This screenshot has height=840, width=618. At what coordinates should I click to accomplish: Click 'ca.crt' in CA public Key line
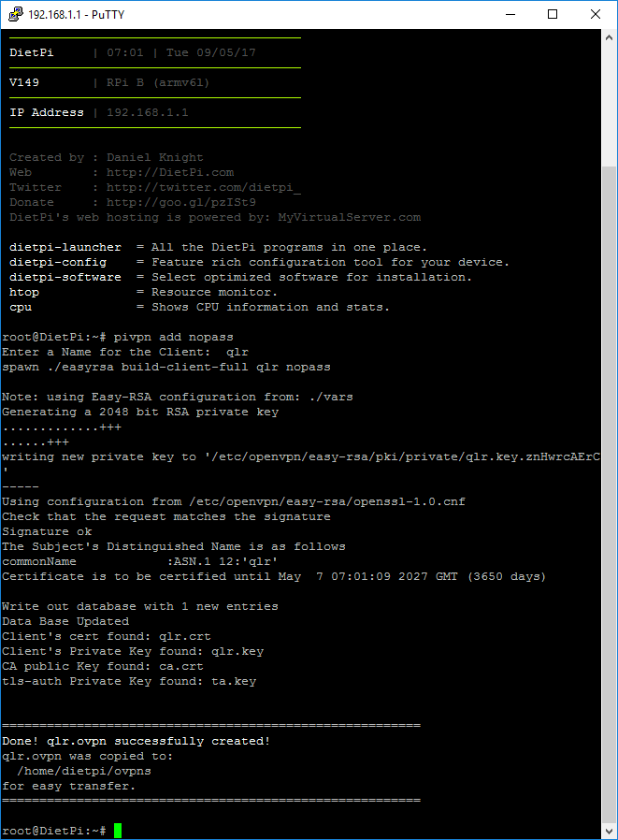click(x=181, y=666)
